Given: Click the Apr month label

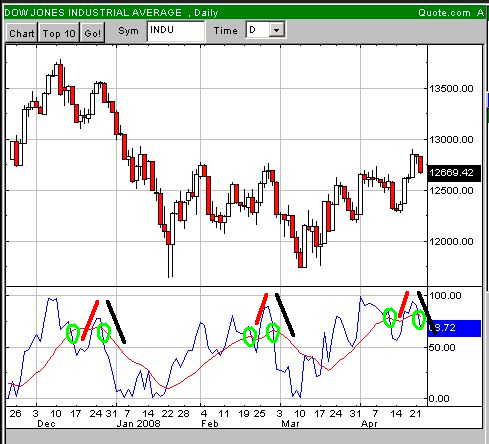Looking at the screenshot, I should coord(369,424).
